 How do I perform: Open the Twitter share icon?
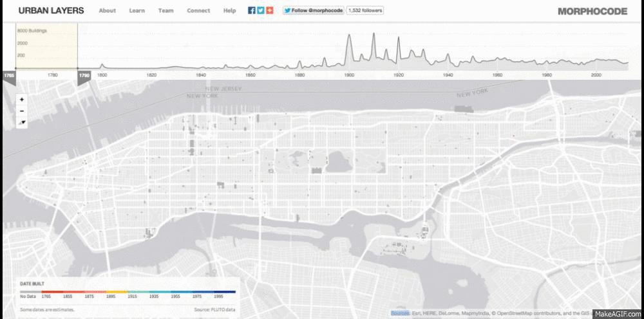point(261,10)
